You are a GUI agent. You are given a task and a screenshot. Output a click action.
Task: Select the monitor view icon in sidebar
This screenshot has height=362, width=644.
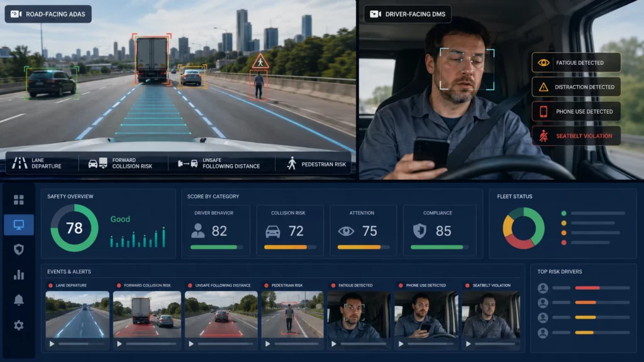[x=18, y=224]
